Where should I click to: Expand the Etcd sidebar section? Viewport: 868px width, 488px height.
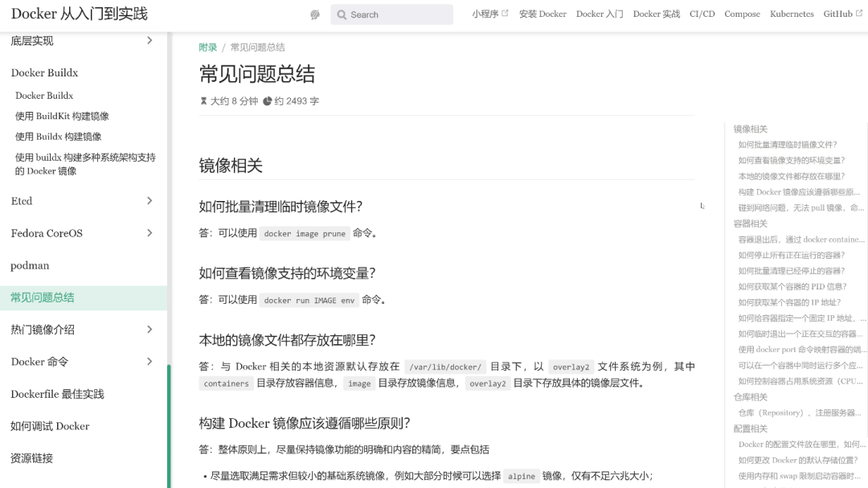click(149, 201)
